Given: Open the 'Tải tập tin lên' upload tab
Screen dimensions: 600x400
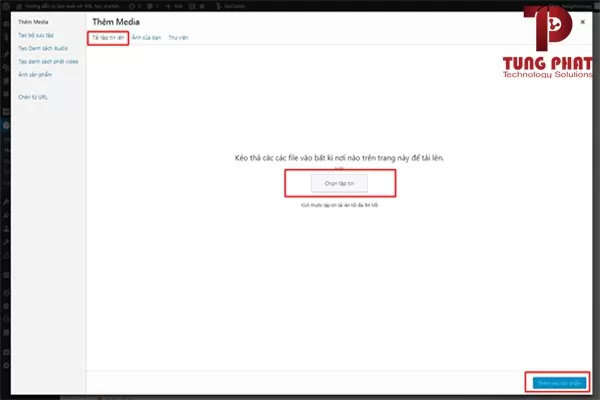Looking at the screenshot, I should 108,38.
